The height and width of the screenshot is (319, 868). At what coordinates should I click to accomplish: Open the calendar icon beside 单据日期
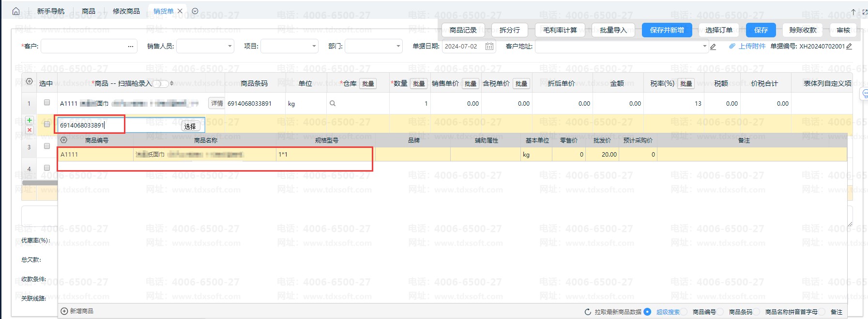coord(489,46)
